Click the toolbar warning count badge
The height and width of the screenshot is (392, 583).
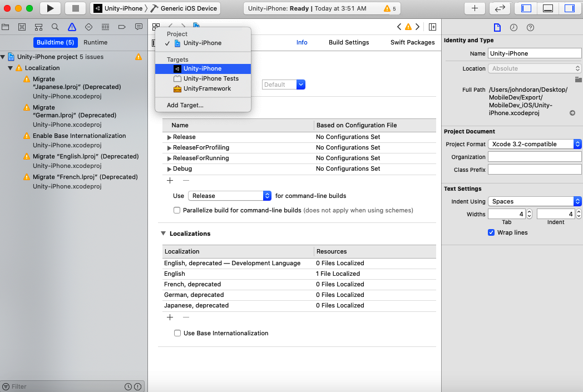coord(390,8)
